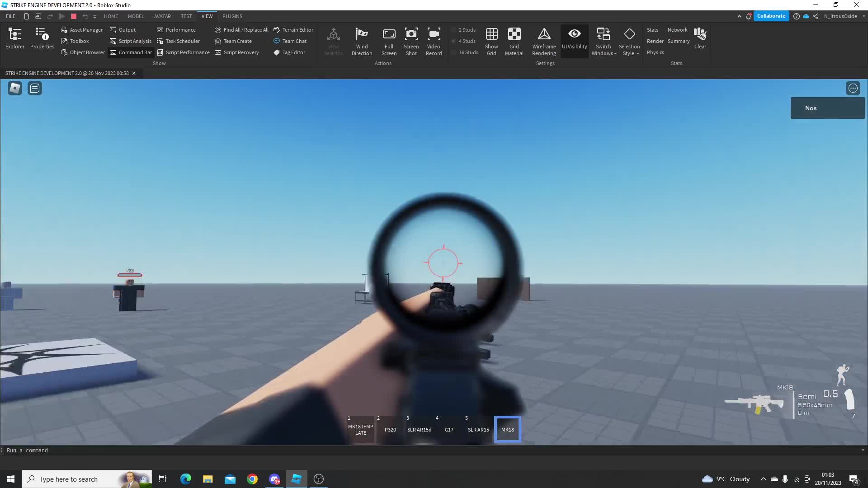Toggle Show Grid on
868x488 pixels.
(491, 41)
